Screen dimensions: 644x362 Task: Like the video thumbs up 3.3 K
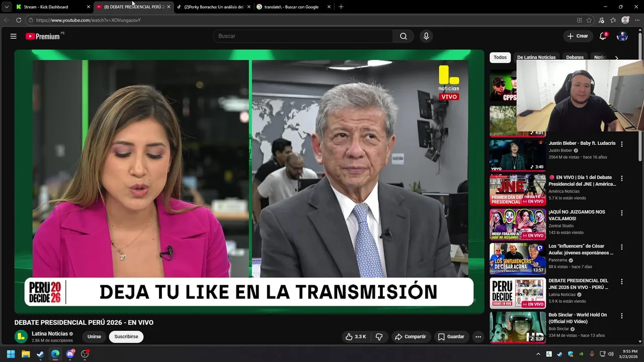click(x=356, y=337)
